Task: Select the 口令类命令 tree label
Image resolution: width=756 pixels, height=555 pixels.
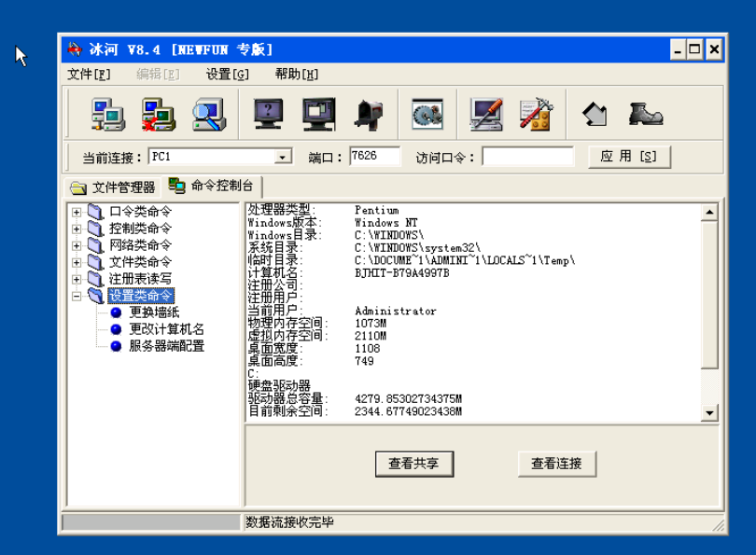Action: pos(140,212)
